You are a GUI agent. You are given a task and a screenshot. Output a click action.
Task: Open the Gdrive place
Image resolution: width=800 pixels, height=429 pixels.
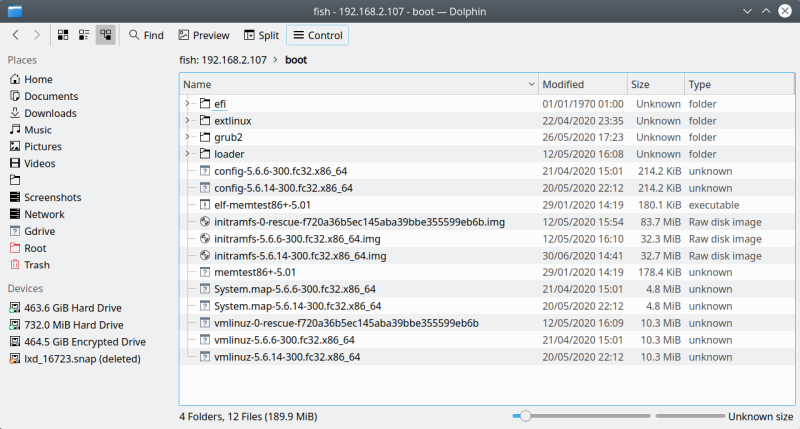[40, 231]
